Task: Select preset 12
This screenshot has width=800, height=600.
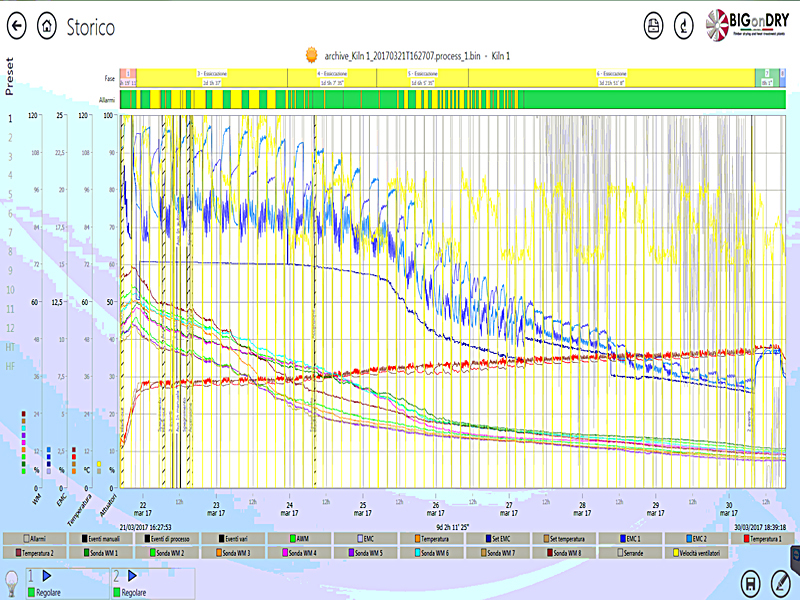Action: point(10,328)
